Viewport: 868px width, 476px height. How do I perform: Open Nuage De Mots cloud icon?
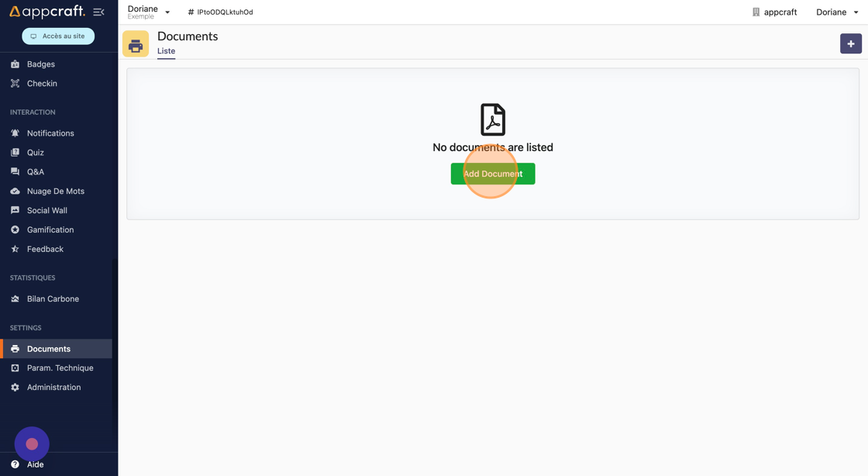tap(15, 191)
